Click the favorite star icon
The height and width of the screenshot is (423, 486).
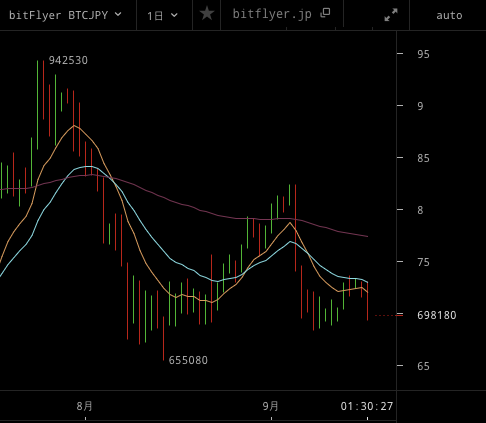(x=207, y=14)
